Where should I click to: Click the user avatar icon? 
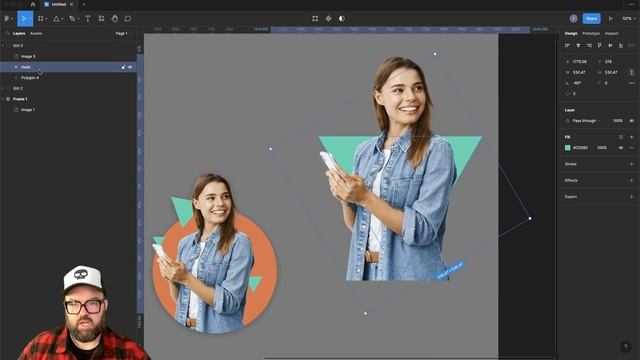coord(573,19)
